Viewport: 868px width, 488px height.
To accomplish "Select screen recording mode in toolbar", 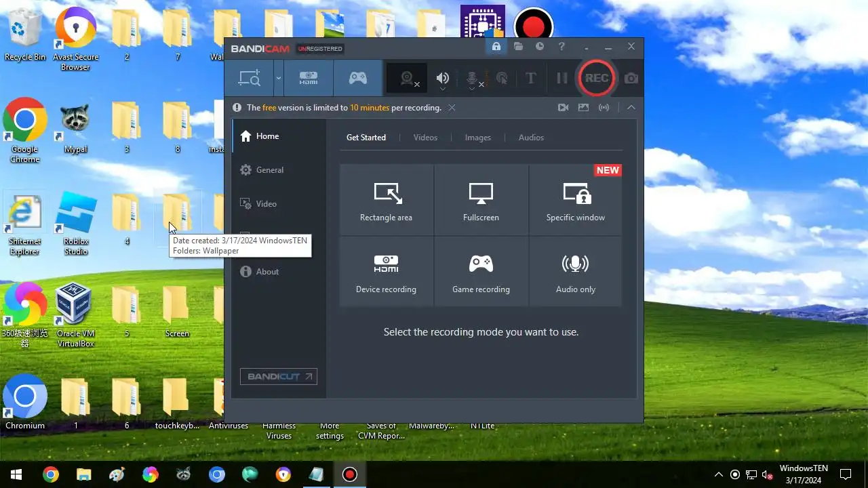I will click(250, 78).
